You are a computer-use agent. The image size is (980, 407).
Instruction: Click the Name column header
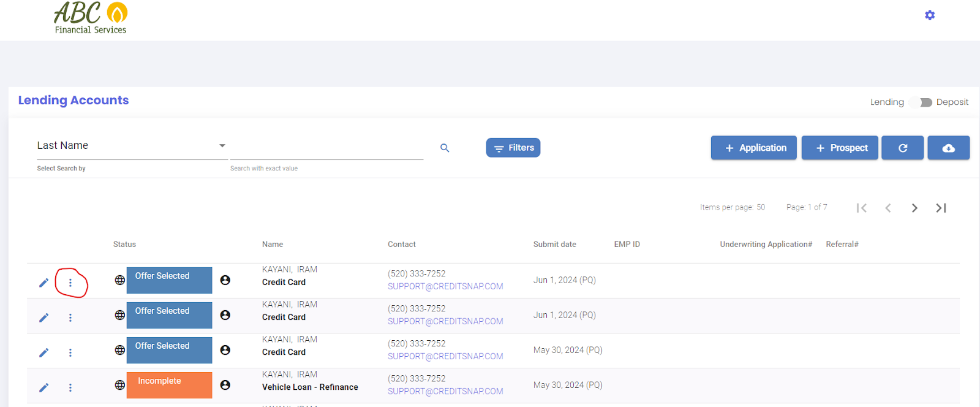click(x=273, y=244)
